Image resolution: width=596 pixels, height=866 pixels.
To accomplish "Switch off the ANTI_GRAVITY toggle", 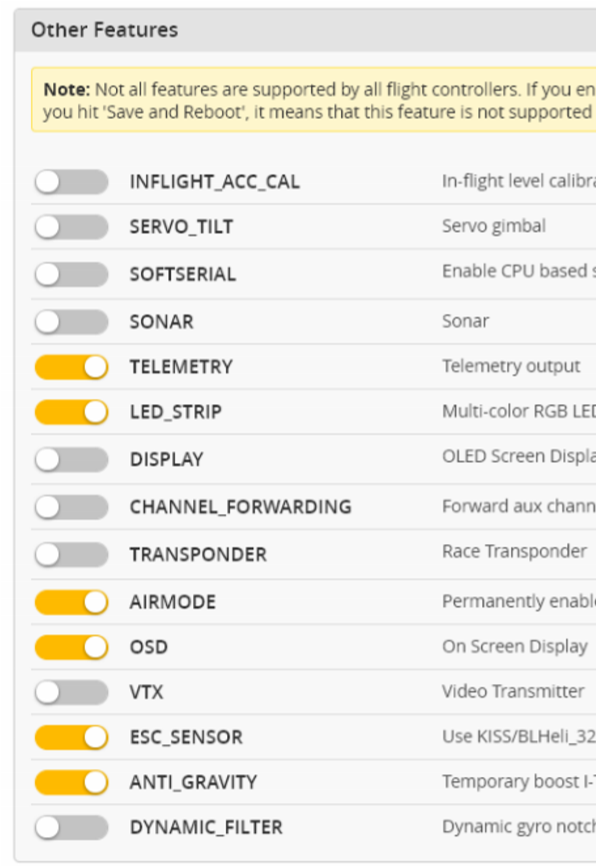I will click(x=71, y=783).
